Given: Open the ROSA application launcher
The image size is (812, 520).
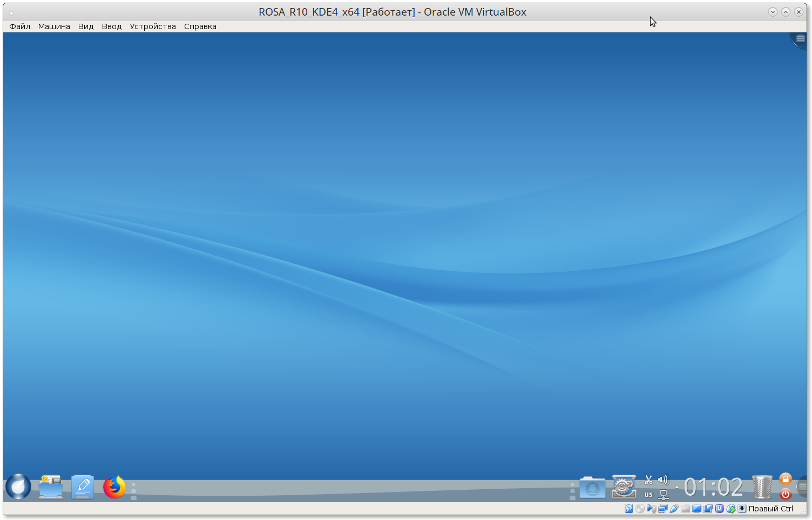Looking at the screenshot, I should click(x=18, y=487).
